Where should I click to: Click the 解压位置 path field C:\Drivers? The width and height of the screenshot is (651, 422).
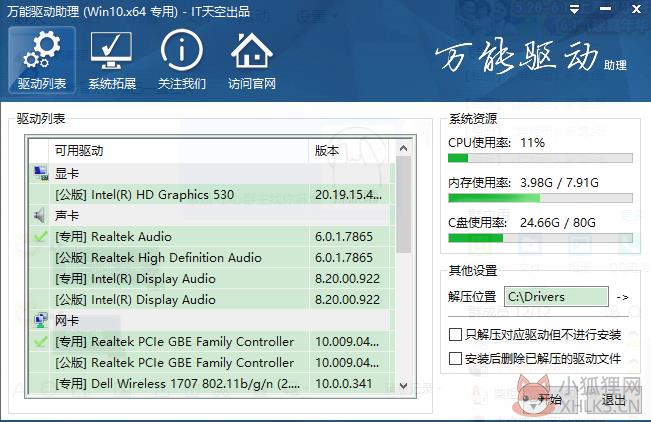click(556, 297)
